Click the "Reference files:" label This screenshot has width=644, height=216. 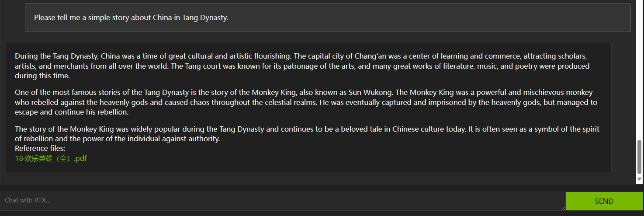coord(40,148)
